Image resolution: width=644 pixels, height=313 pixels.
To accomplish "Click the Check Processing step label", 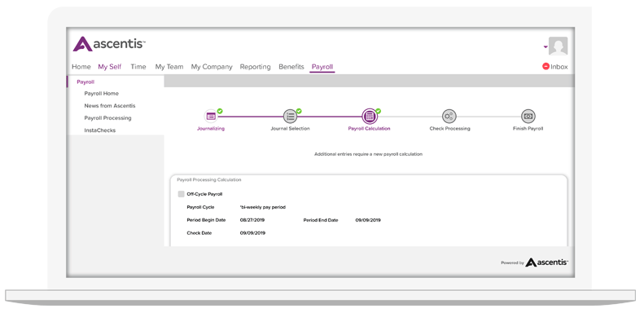I will click(449, 129).
